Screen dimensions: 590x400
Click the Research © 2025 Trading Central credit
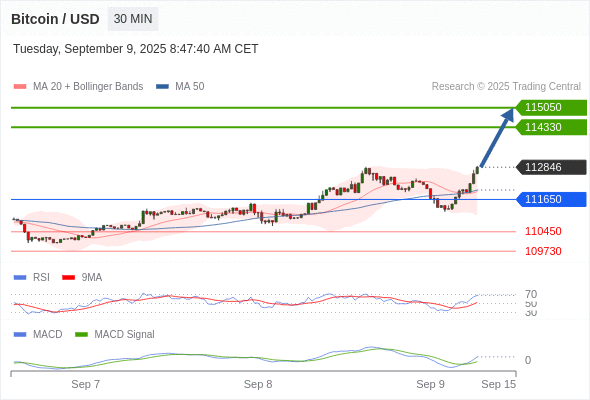click(506, 87)
